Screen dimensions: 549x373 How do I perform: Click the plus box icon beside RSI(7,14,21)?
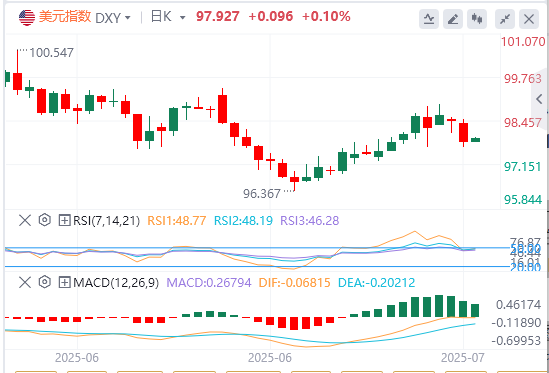[64, 221]
